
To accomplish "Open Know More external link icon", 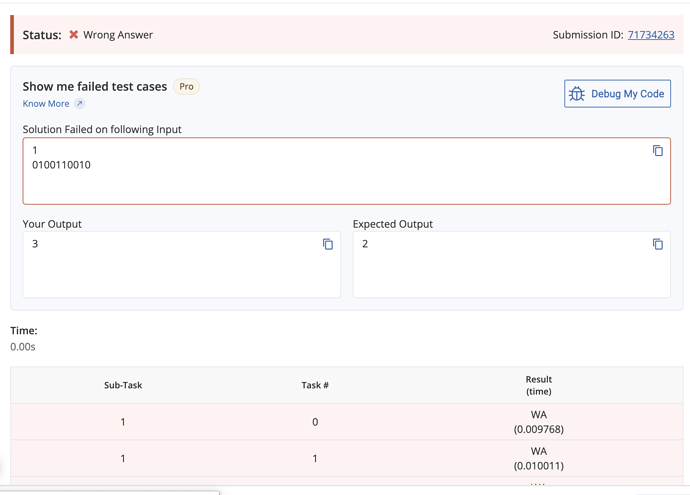I will pos(79,104).
